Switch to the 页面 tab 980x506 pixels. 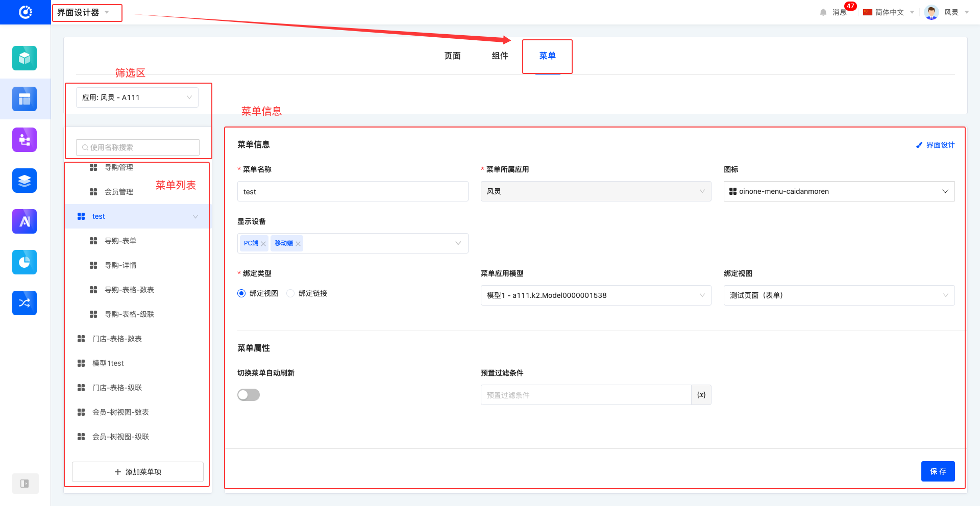[452, 56]
